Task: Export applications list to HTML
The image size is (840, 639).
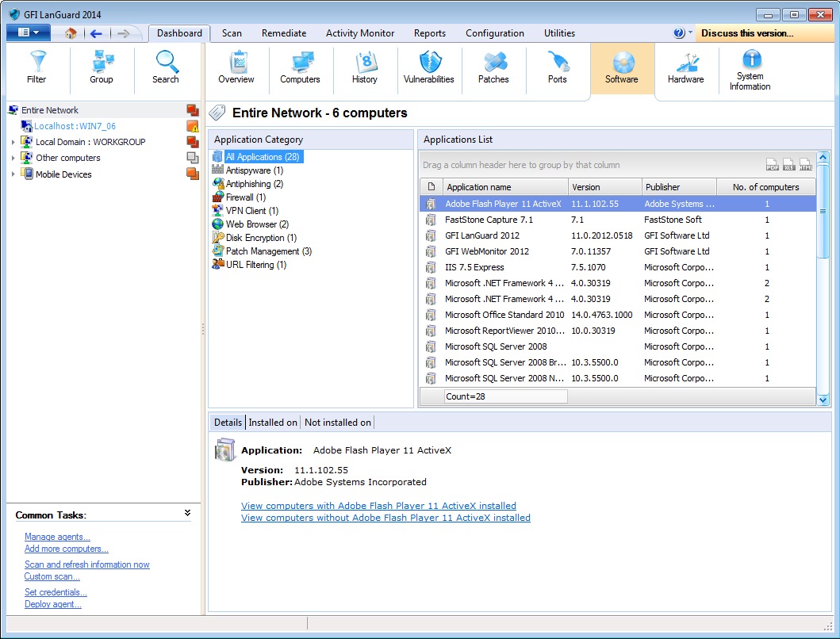Action: click(806, 164)
